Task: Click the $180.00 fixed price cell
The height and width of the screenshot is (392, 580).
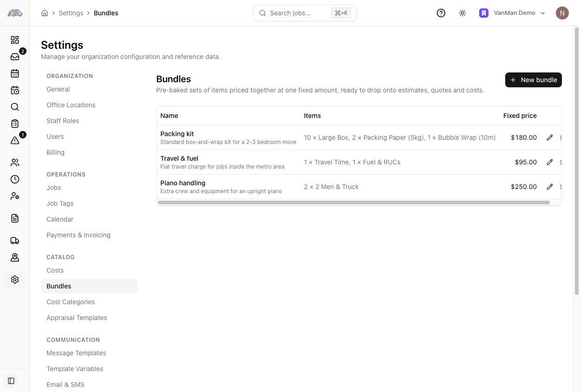Action: tap(524, 137)
